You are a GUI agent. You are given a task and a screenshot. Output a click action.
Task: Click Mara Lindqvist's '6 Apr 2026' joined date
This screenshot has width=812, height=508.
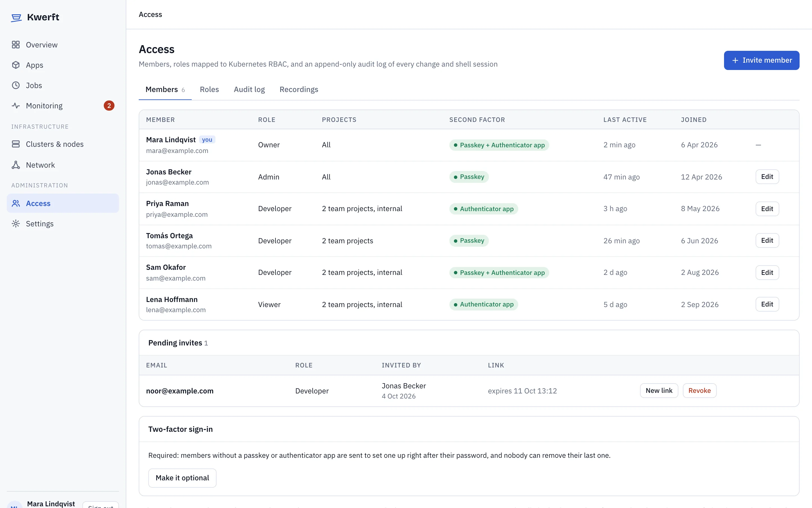699,145
